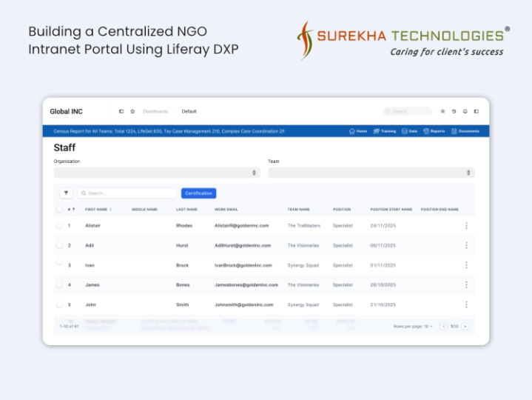
Task: Click the staff table Search field
Action: (127, 193)
